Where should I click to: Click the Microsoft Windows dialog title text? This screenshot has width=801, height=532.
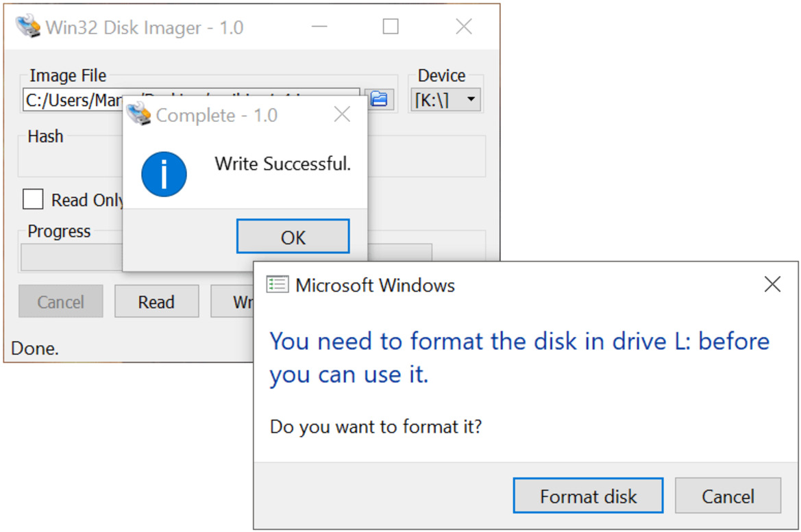point(375,285)
